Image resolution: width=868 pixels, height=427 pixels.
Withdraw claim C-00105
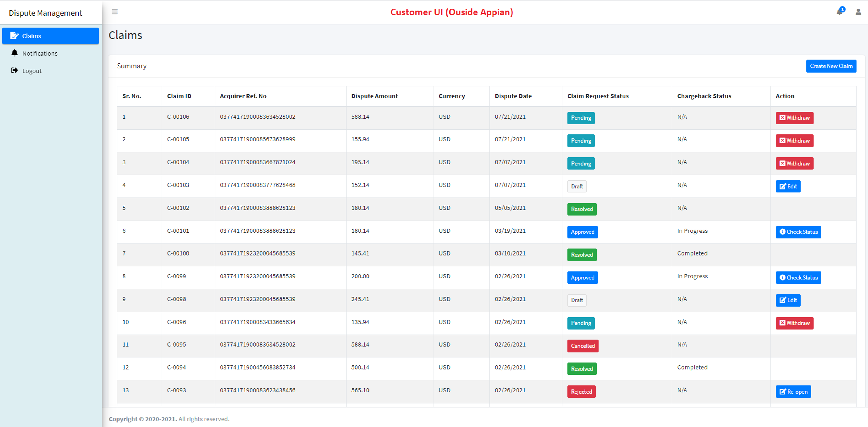coord(794,141)
